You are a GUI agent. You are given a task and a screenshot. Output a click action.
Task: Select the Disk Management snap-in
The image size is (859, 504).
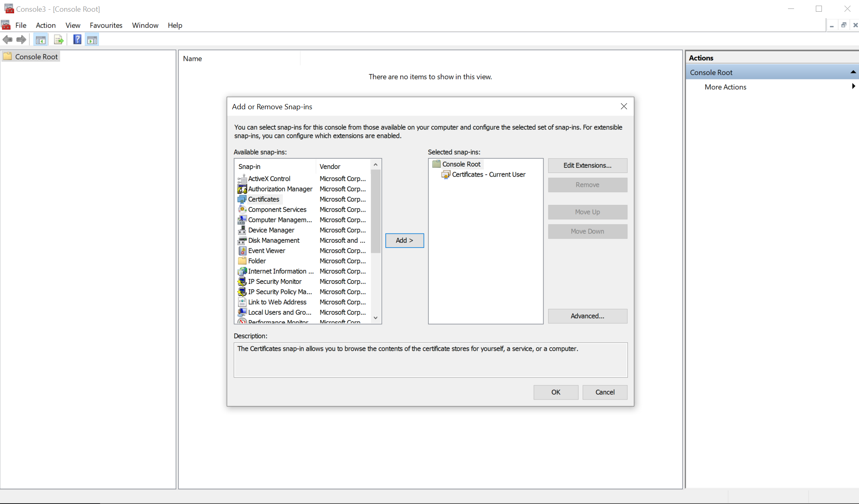point(274,240)
